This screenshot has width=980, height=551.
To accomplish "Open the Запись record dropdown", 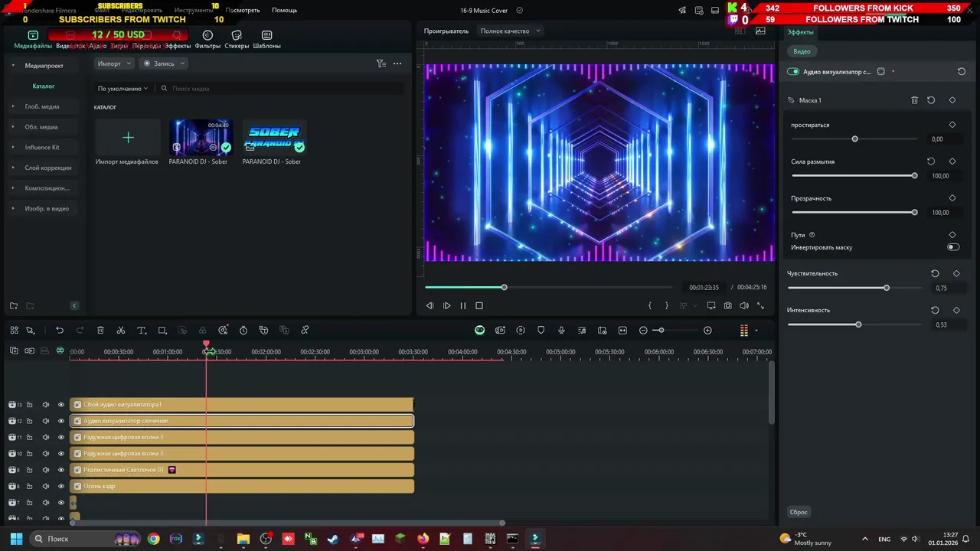I will [x=164, y=64].
